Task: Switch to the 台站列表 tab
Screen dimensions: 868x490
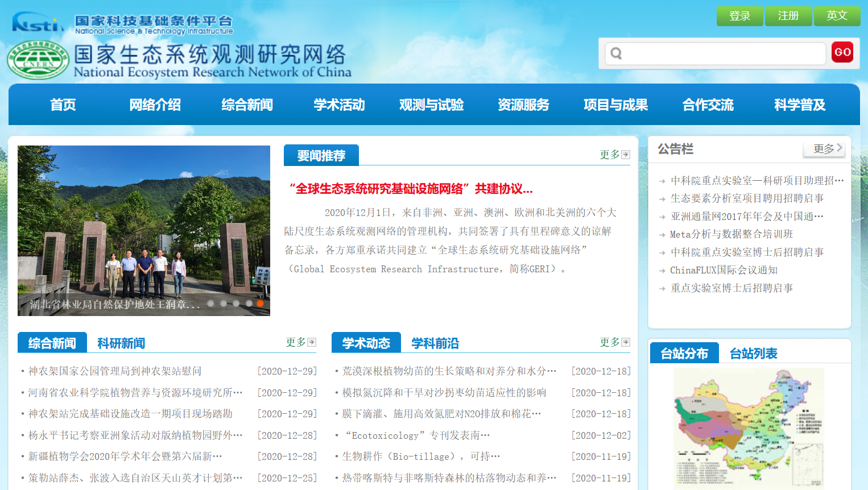Action: point(753,354)
